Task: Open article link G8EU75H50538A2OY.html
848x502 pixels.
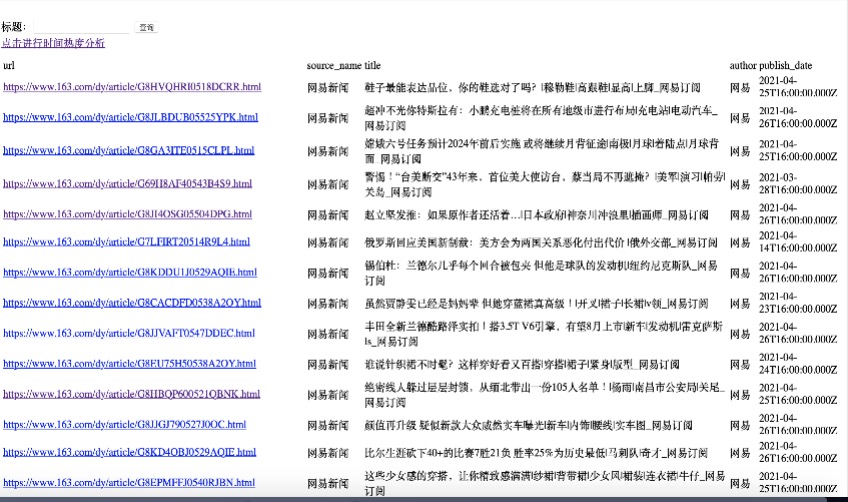Action: point(130,364)
